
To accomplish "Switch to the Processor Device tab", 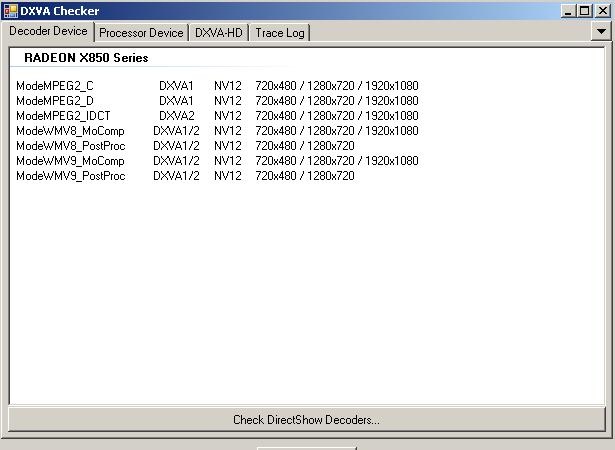I will coord(141,33).
